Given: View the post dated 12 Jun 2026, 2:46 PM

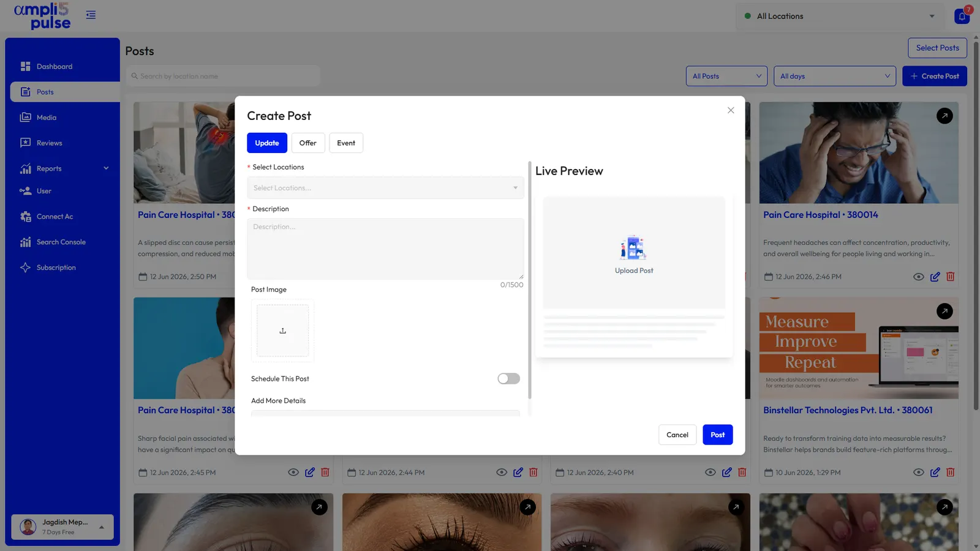Looking at the screenshot, I should coord(918,277).
